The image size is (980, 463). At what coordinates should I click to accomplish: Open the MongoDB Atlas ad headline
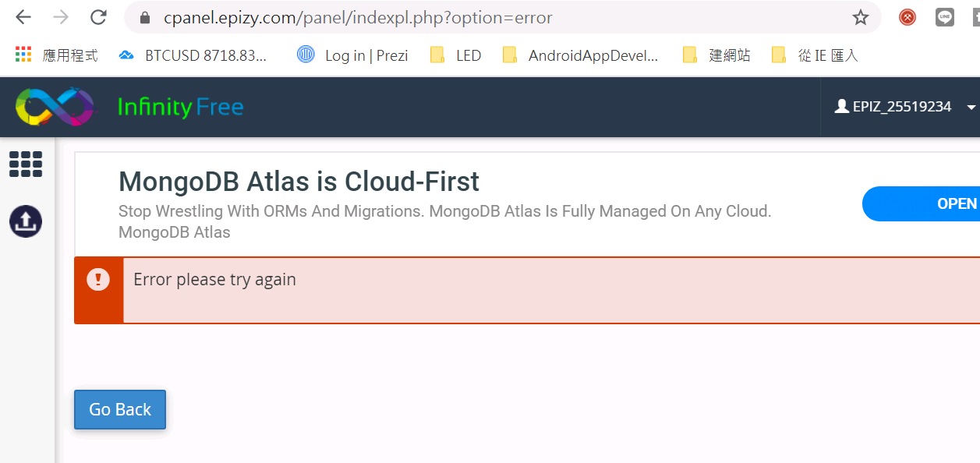tap(299, 182)
